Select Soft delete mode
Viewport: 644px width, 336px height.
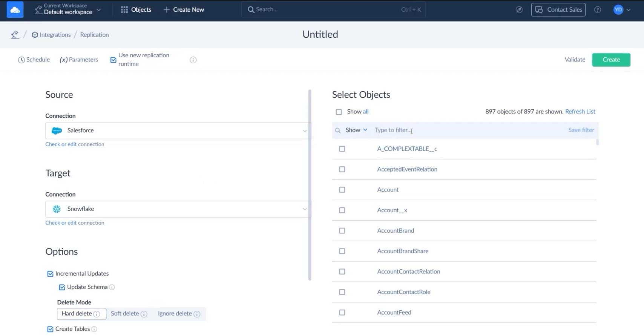click(129, 314)
